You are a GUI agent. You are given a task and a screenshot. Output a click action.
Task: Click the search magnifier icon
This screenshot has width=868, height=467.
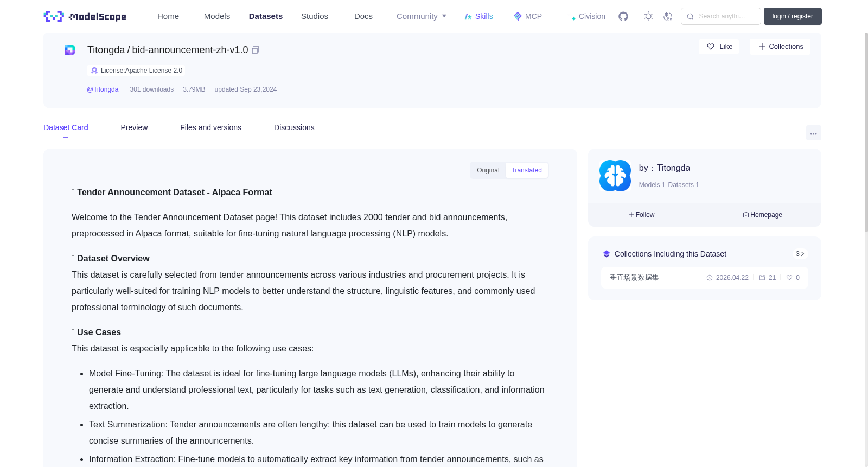point(690,16)
